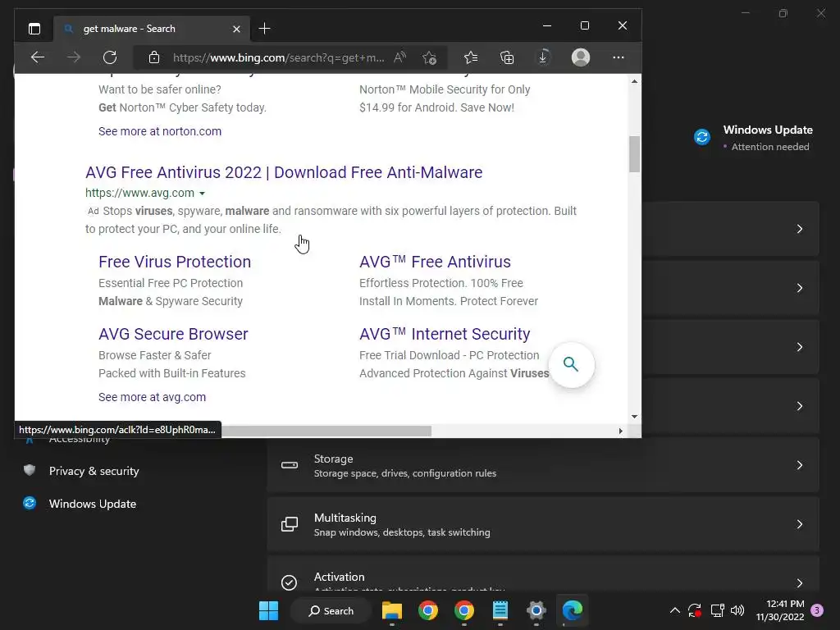Click the Windows Update sidebar sync icon
840x630 pixels.
(30, 503)
